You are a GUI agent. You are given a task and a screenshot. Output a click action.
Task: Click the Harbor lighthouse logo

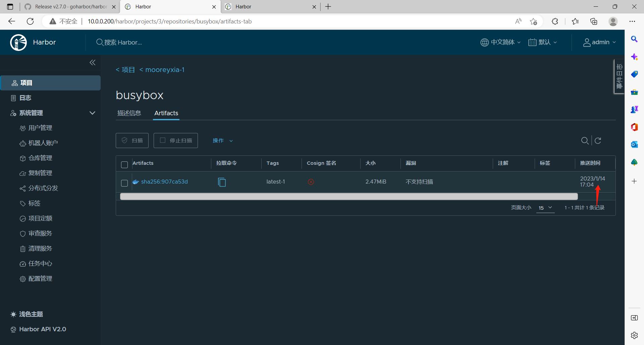tap(18, 42)
